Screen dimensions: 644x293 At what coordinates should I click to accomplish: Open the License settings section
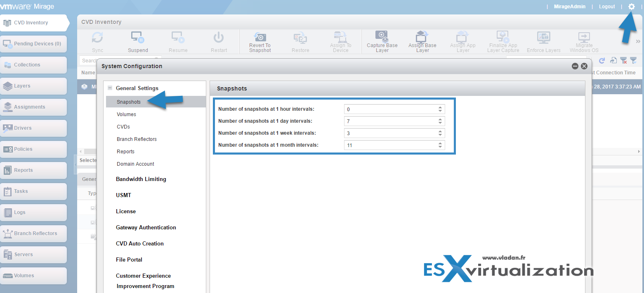[126, 212]
